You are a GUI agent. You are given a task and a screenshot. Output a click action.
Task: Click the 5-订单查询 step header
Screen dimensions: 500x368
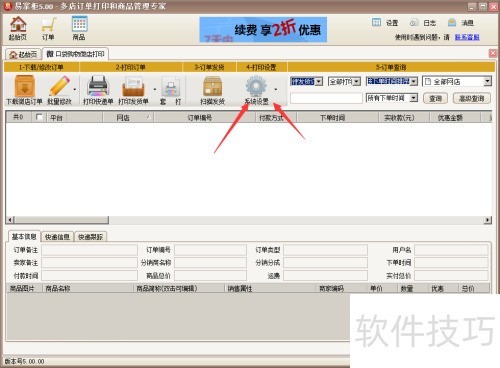[391, 67]
